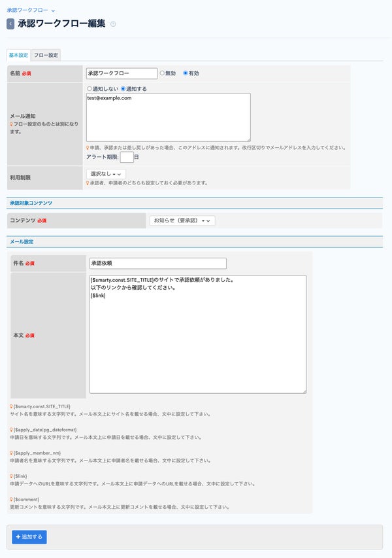Click the bulb icon beside {$apply_date|pg_dateformat}
The width and height of the screenshot is (392, 558).
[x=11, y=430]
